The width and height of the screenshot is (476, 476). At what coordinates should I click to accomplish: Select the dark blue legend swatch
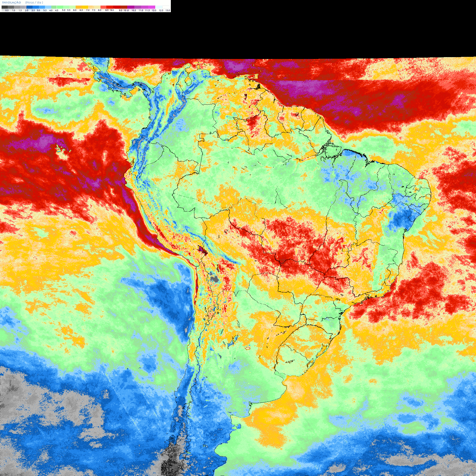pos(29,7)
